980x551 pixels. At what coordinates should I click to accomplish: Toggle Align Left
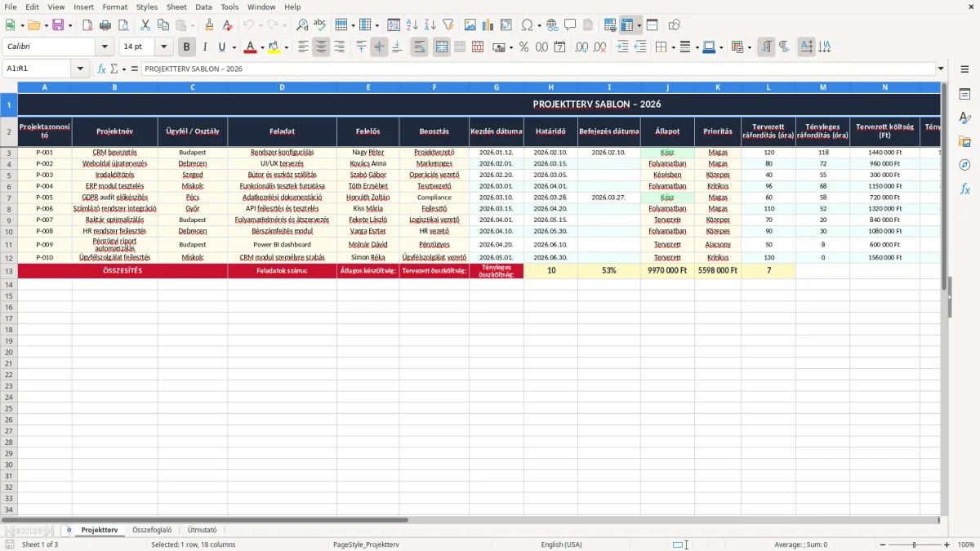pos(303,47)
